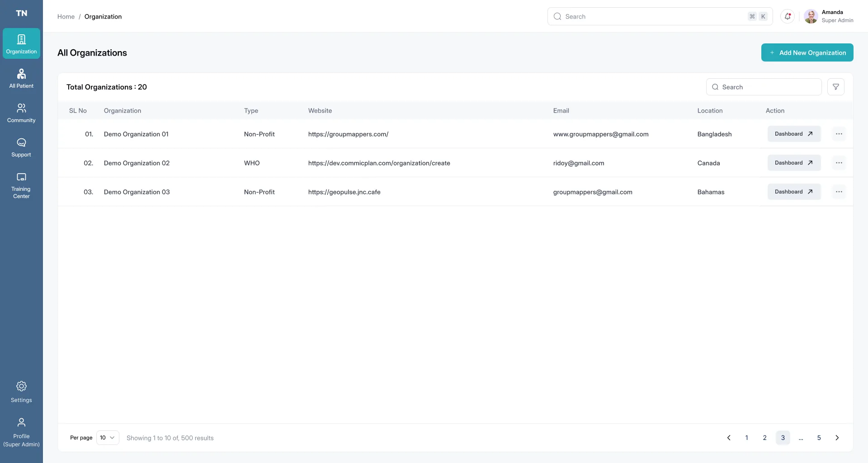Viewport: 868px width, 463px height.
Task: Open Training Center from sidebar
Action: coord(21,184)
